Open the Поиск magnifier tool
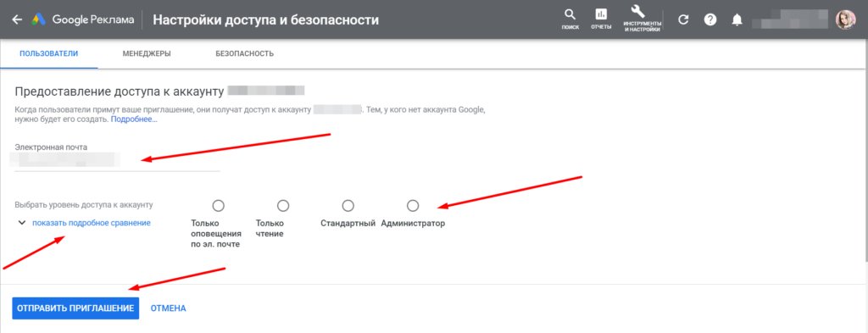This screenshot has width=868, height=333. point(570,19)
